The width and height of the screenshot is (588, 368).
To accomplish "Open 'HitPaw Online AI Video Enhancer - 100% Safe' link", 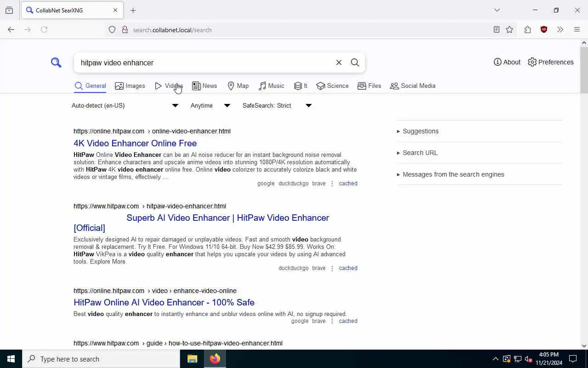I will [164, 302].
